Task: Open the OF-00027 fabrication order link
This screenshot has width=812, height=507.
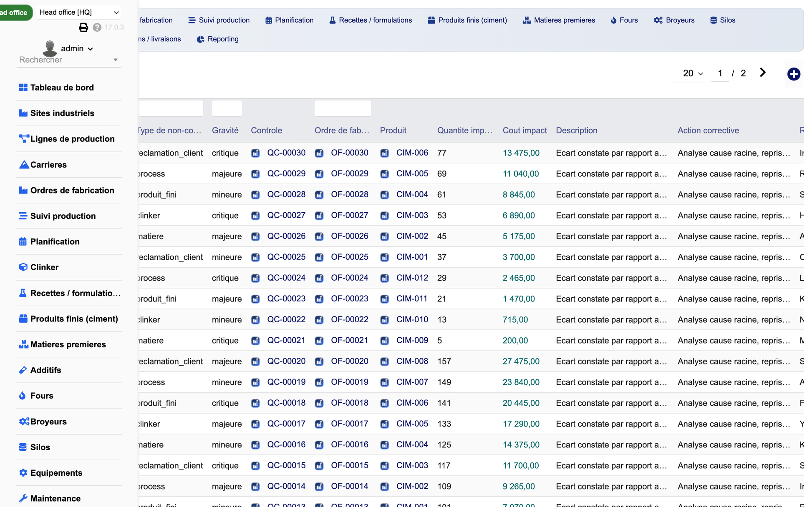Action: [x=350, y=215]
